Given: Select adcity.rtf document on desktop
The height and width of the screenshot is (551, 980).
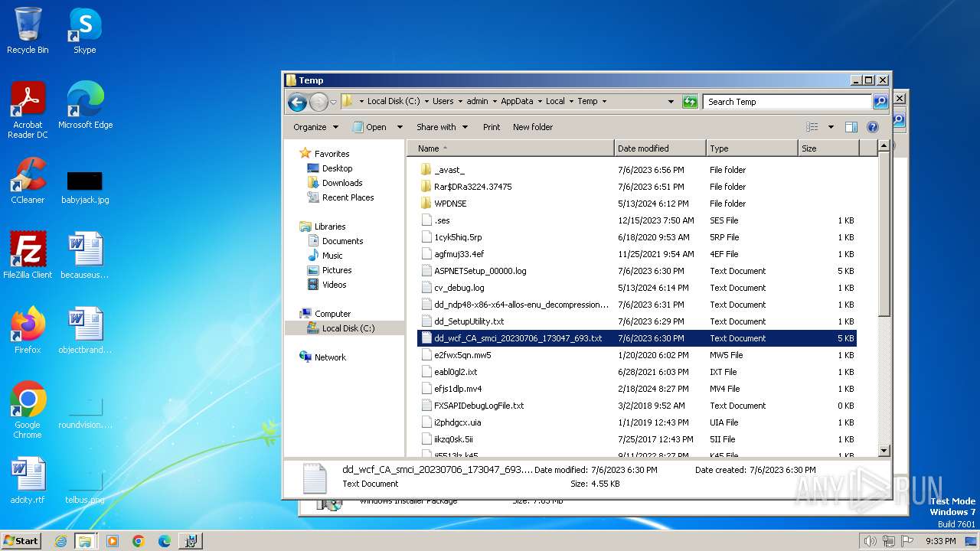Looking at the screenshot, I should point(28,481).
